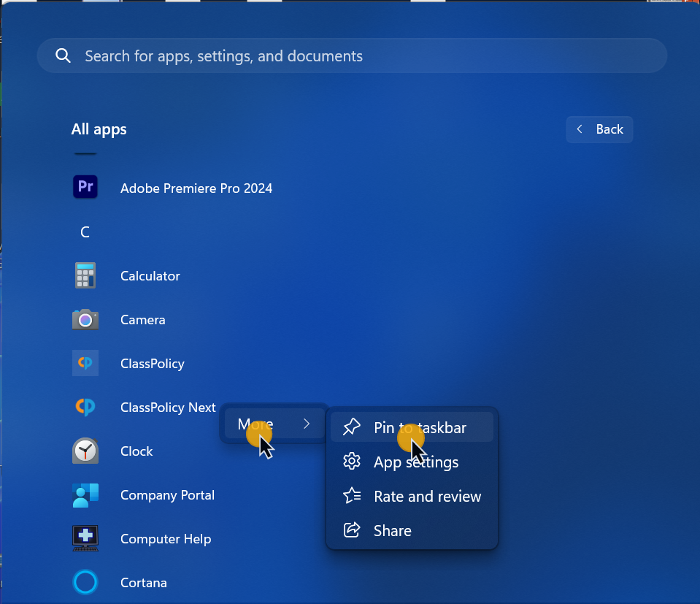Click the Adobe Premiere Pro 2024 icon

click(85, 188)
